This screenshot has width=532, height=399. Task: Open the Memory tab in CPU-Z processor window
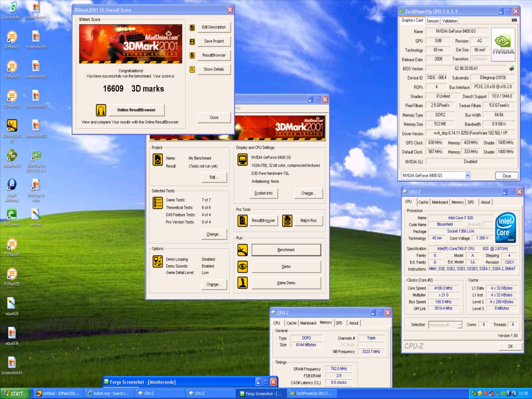pos(458,202)
